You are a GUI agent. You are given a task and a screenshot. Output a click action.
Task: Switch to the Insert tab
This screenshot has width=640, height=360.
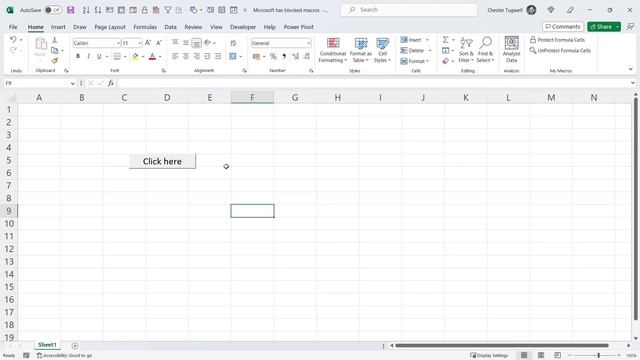point(58,27)
